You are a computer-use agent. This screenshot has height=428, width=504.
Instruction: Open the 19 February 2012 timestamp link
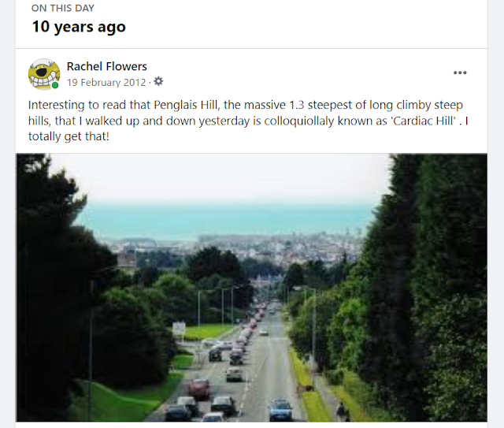pos(108,81)
